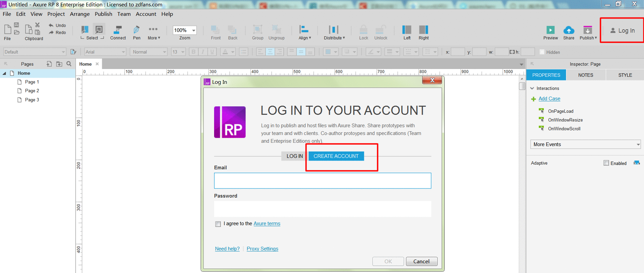Switch to CREATE ACCOUNT tab
Image resolution: width=644 pixels, height=273 pixels.
[336, 156]
